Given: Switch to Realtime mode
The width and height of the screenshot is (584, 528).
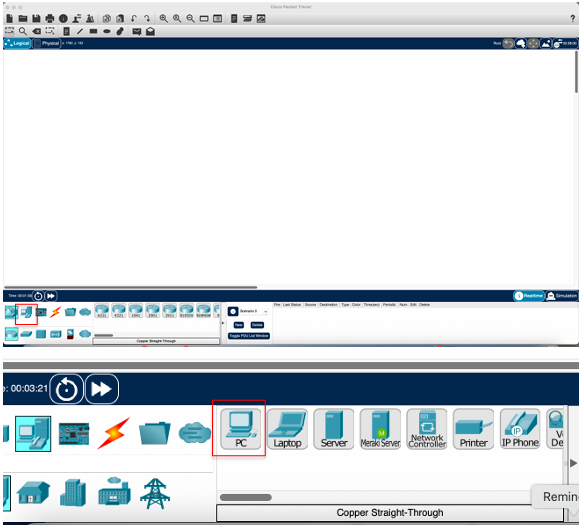Looking at the screenshot, I should [x=529, y=296].
